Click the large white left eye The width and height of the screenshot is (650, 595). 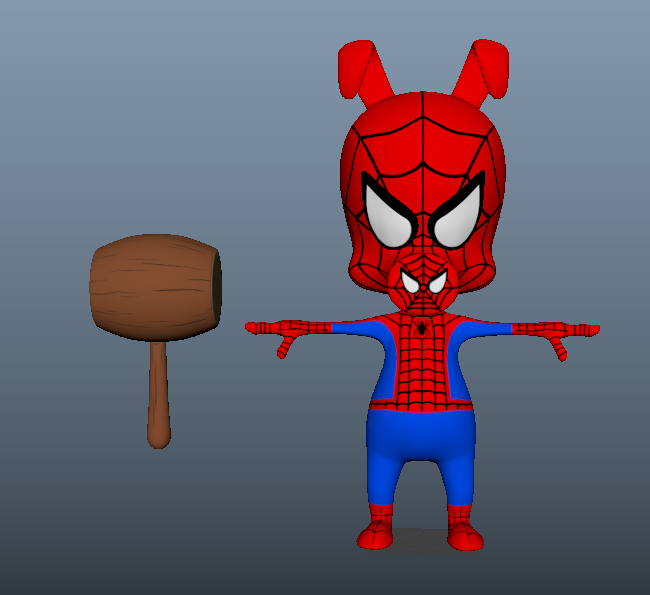pos(387,215)
